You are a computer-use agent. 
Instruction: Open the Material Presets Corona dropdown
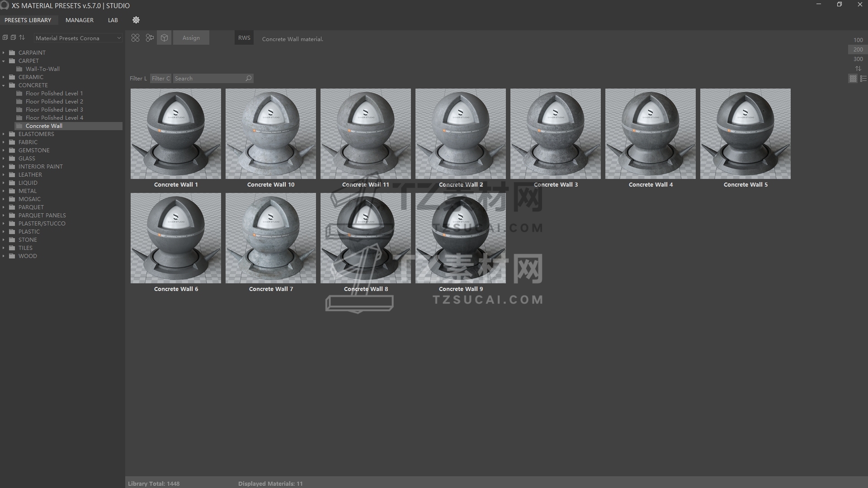click(78, 38)
